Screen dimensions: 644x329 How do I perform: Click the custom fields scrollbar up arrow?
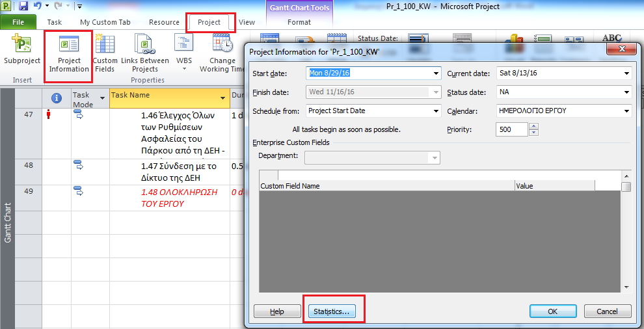point(626,176)
